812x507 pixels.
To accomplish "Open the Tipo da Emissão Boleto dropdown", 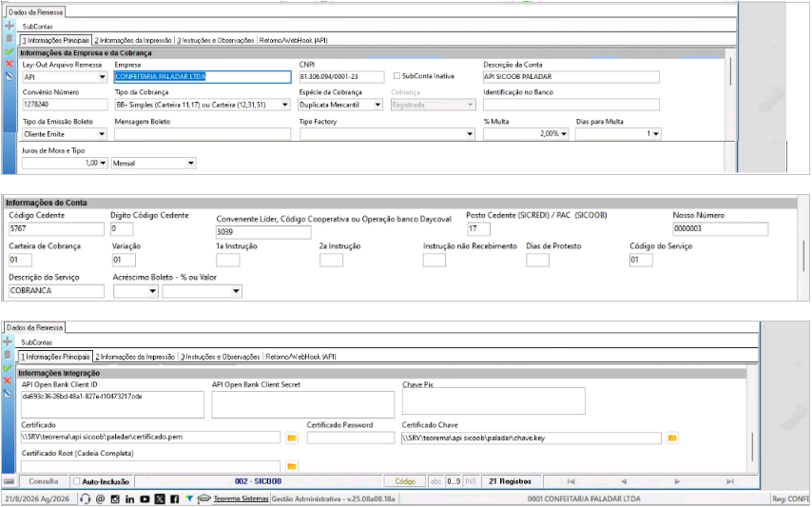I will click(102, 134).
